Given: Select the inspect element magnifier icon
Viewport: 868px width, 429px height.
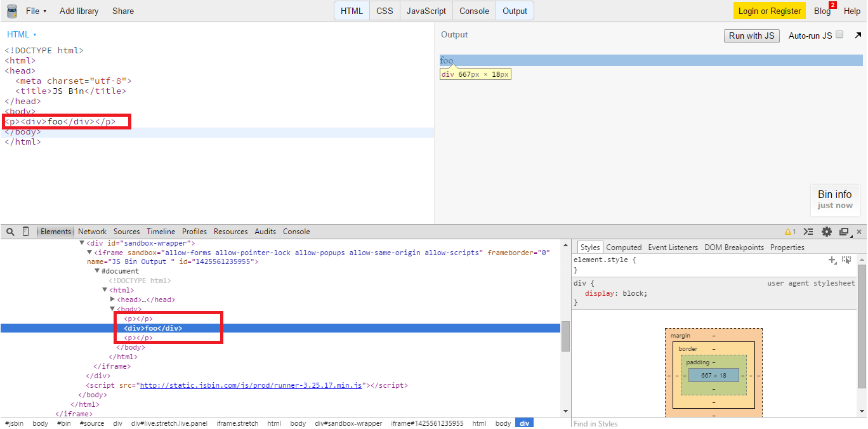Looking at the screenshot, I should 9,231.
